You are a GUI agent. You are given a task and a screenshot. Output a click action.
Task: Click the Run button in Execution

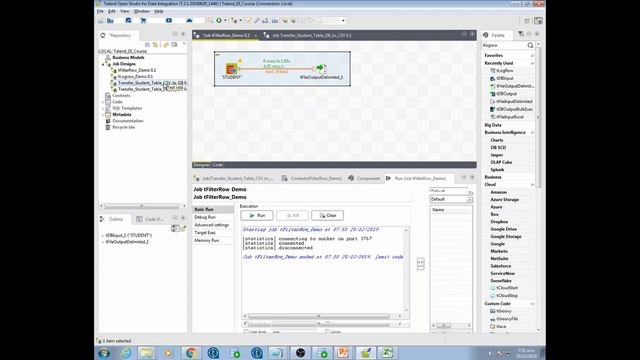pyautogui.click(x=257, y=216)
